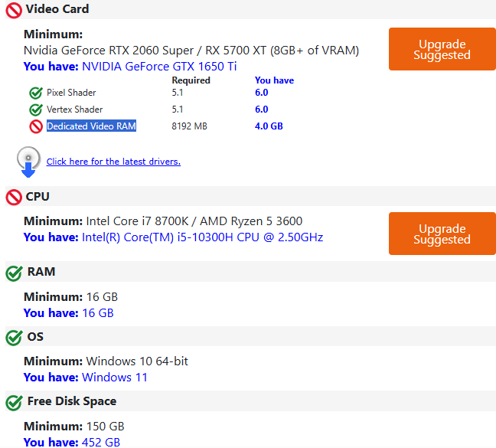Click the 4.0 GB video RAM value

tap(269, 126)
